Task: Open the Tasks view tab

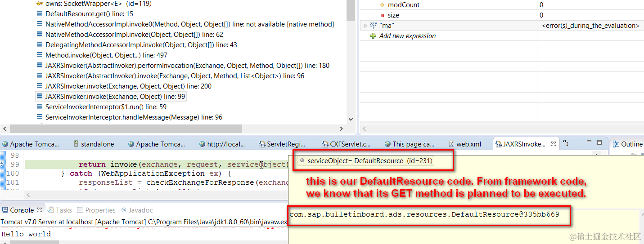Action: (x=60, y=210)
